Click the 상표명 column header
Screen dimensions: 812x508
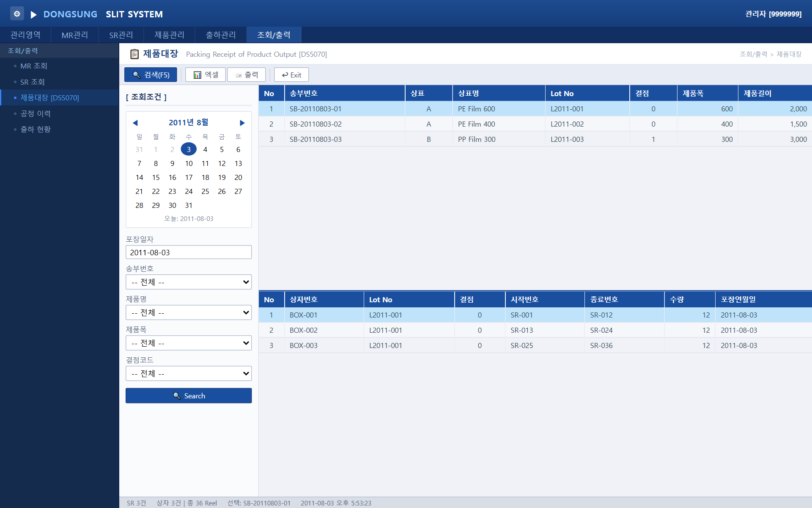pyautogui.click(x=499, y=94)
